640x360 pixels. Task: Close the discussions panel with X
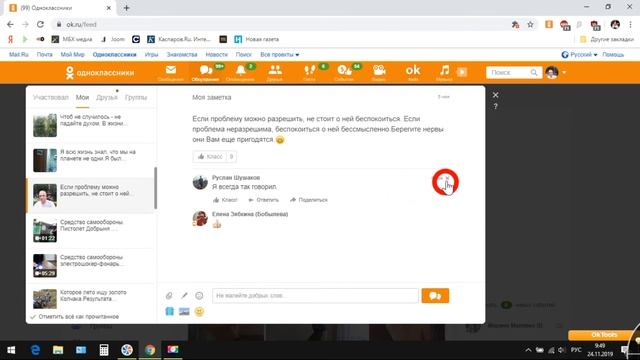[x=495, y=95]
